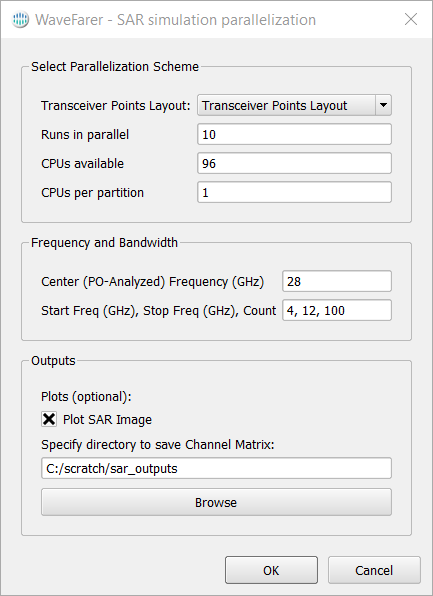This screenshot has height=596, width=433.
Task: Click the Browse button
Action: click(x=216, y=502)
